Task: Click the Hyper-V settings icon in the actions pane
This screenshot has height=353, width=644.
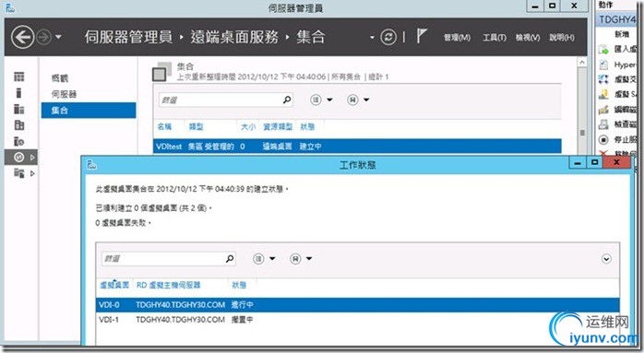Action: point(603,65)
